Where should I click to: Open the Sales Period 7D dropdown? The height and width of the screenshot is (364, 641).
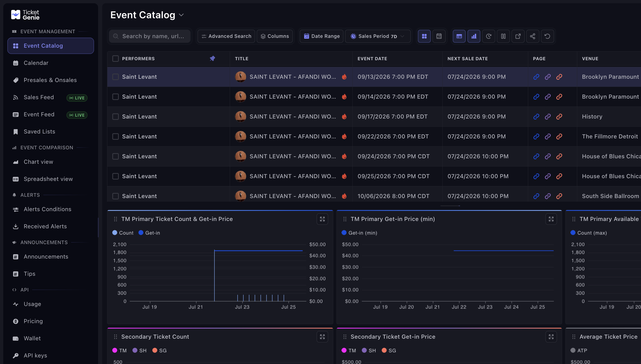coord(377,36)
